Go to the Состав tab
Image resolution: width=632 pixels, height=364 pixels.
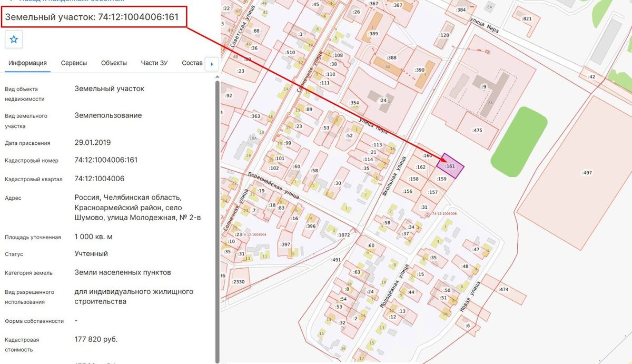(192, 63)
